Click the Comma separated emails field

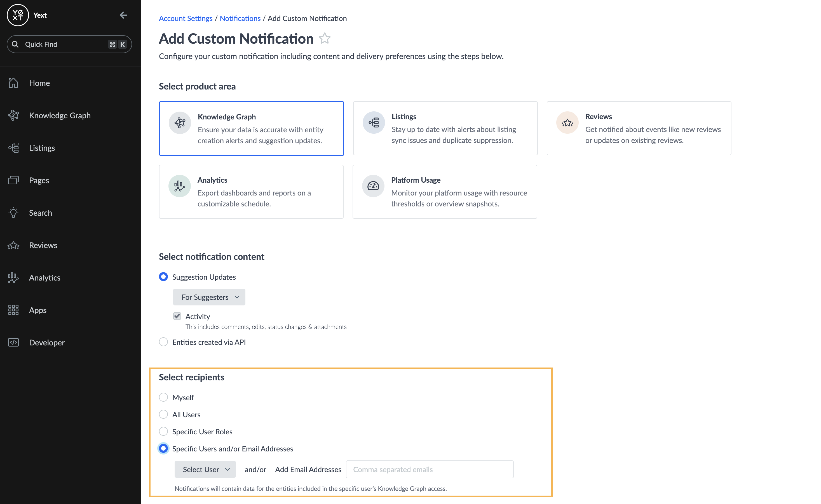(x=430, y=469)
